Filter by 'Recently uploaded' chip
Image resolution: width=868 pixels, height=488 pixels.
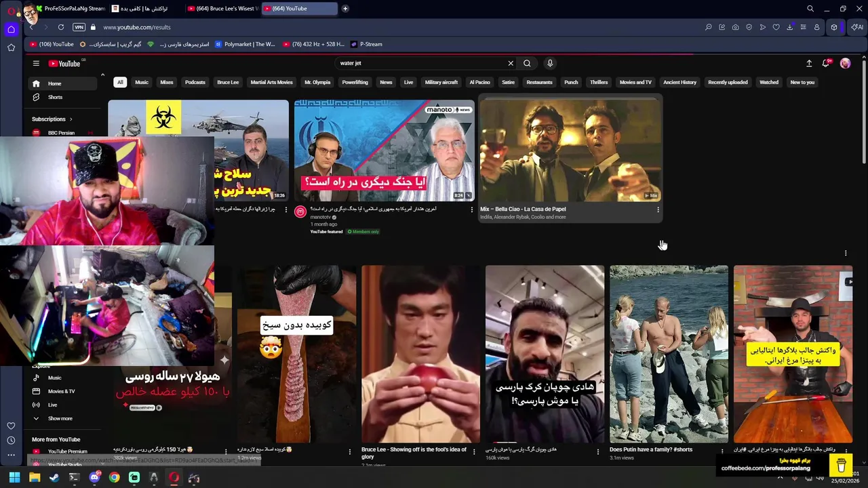point(728,82)
